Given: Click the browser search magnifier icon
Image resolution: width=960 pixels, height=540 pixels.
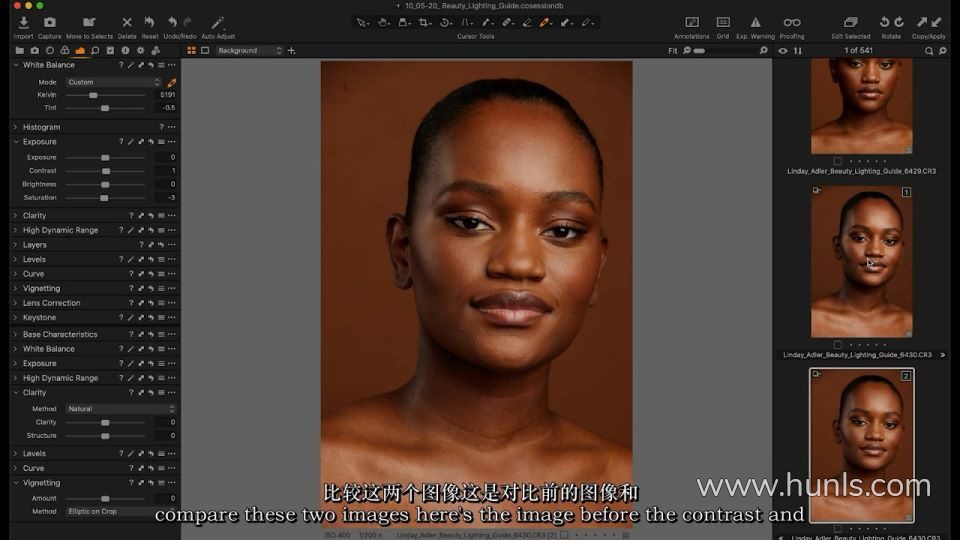Looking at the screenshot, I should [x=929, y=51].
